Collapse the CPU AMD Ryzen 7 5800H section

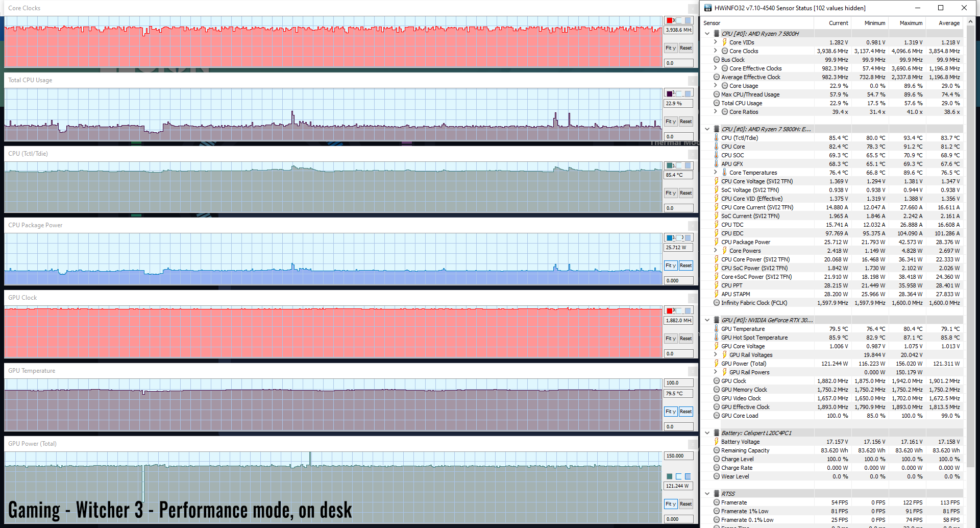707,34
